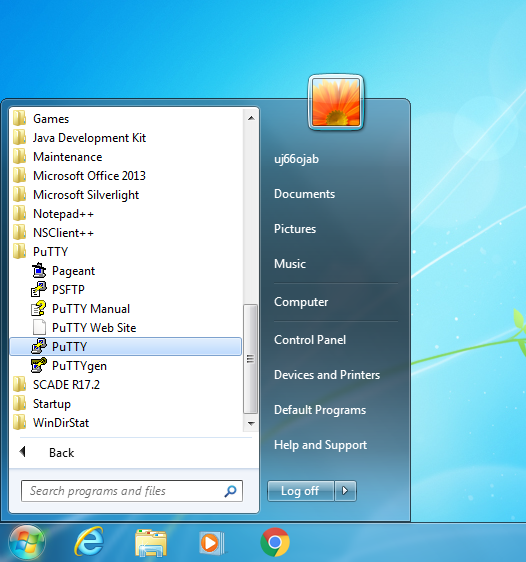
Task: Open Internet Explorer from the taskbar
Action: coord(89,542)
